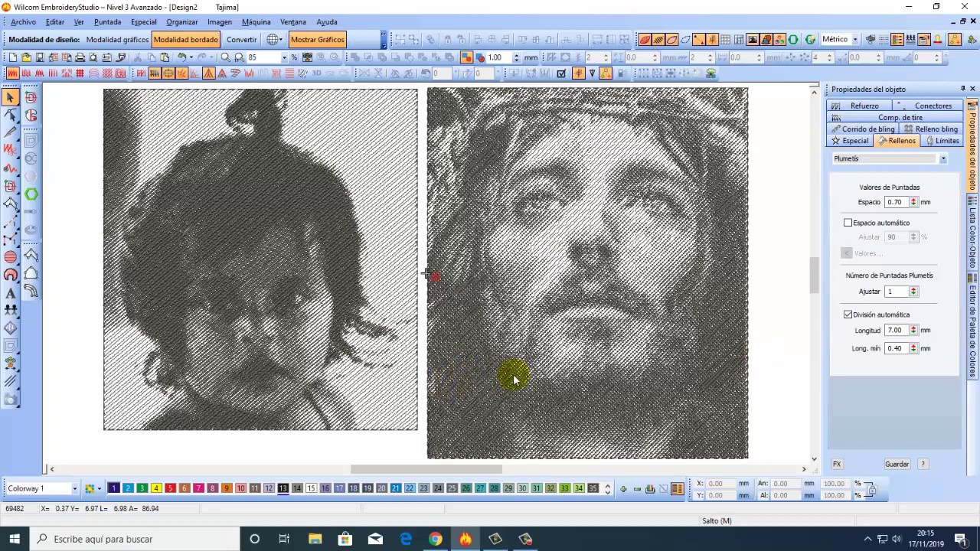Toggle Modalidad bordado mode
Image resolution: width=980 pixels, height=551 pixels.
coord(185,39)
